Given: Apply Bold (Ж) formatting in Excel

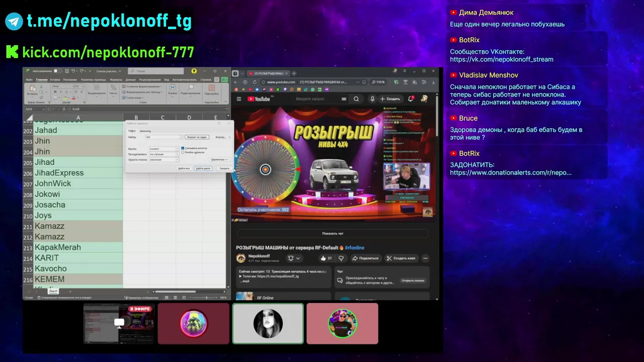Looking at the screenshot, I should pyautogui.click(x=55, y=92).
